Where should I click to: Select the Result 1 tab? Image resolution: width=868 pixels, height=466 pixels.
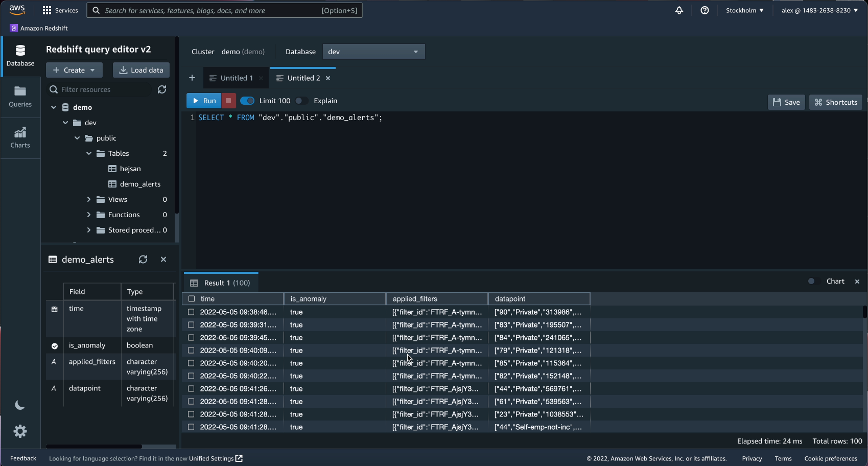[x=221, y=283]
